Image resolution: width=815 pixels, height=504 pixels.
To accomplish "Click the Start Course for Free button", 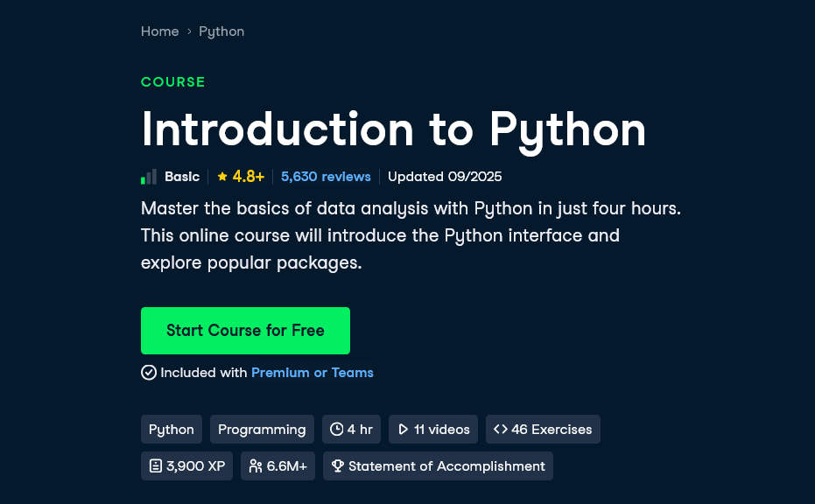I will point(245,331).
